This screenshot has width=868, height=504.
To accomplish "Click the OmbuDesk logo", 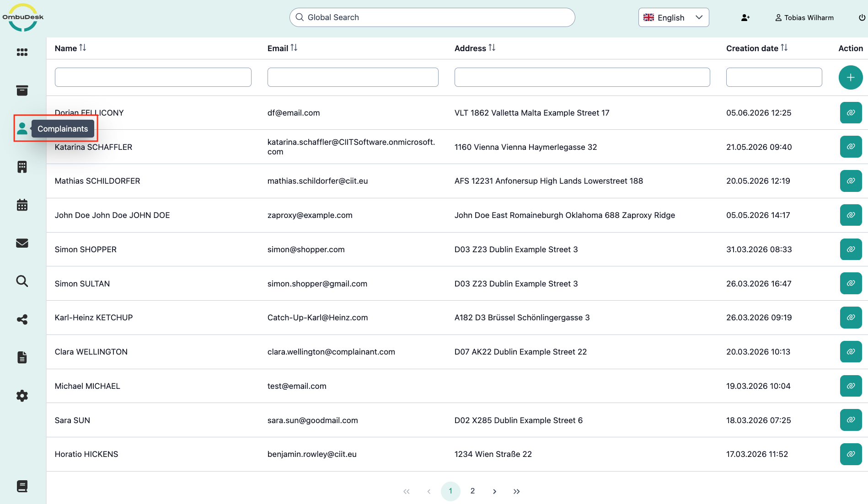I will 23,17.
